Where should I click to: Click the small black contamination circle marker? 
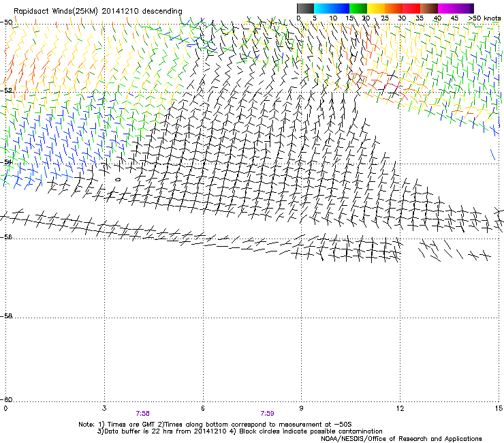point(118,179)
